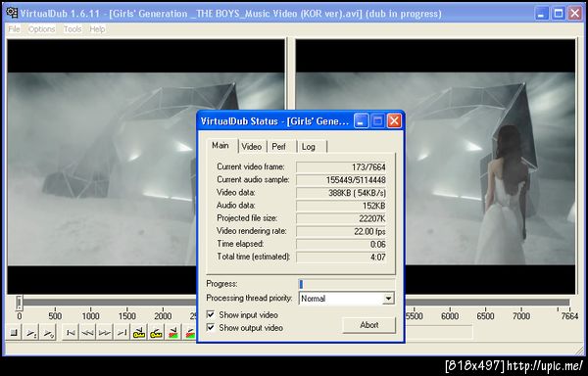Switch to the Log tab
Viewport: 588px width, 376px height.
tap(312, 147)
